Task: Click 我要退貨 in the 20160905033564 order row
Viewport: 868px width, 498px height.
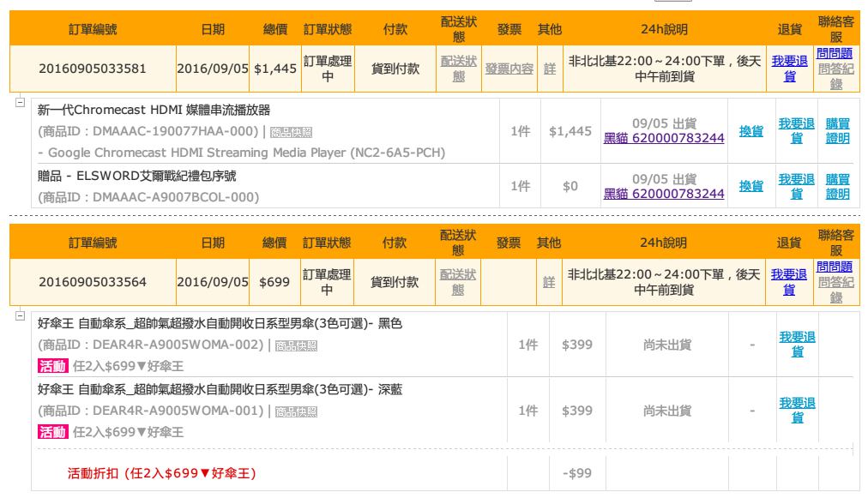Action: [789, 282]
